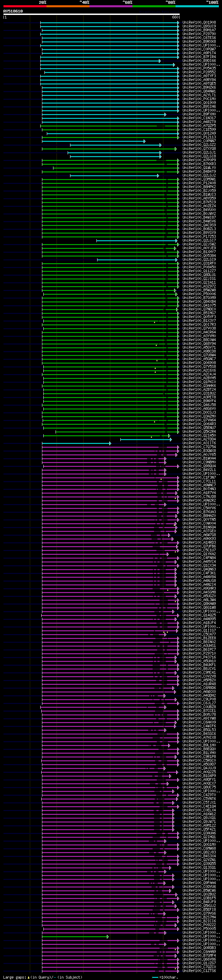Select hit label UniRef100_B5EFI8
The image size is (222, 980).
click(x=199, y=910)
